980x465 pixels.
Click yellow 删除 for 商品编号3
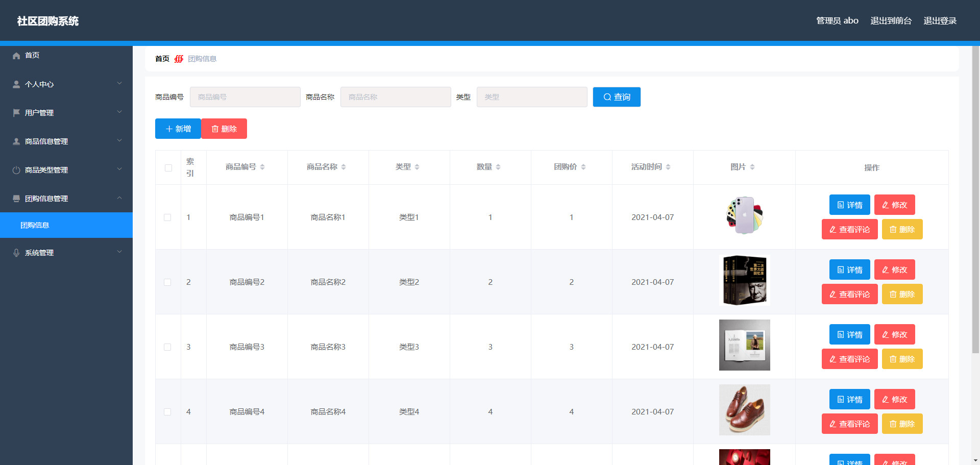(x=902, y=359)
